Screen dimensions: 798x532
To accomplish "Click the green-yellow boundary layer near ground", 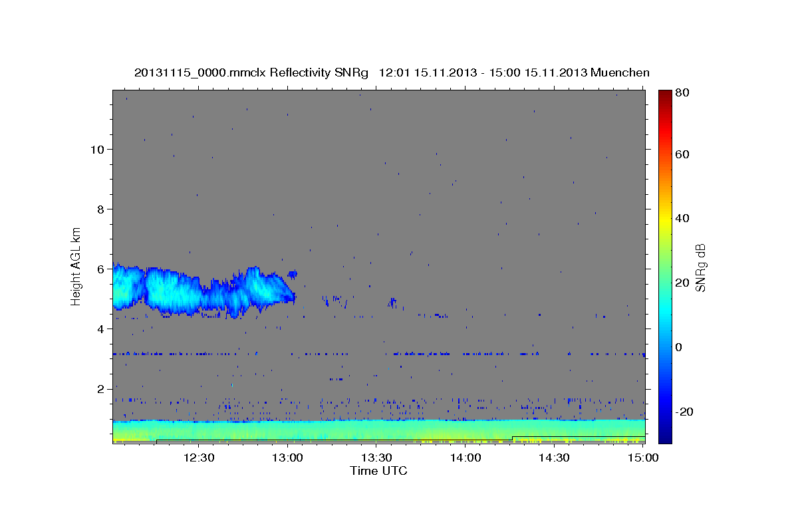I will [x=378, y=431].
